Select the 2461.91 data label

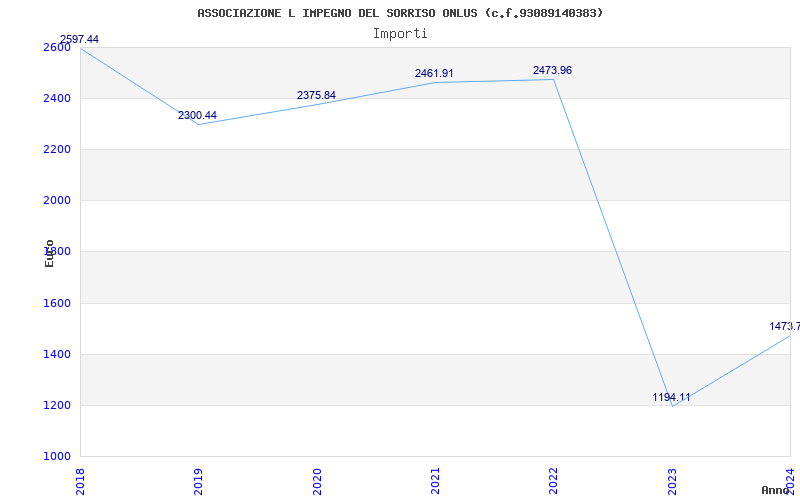434,73
